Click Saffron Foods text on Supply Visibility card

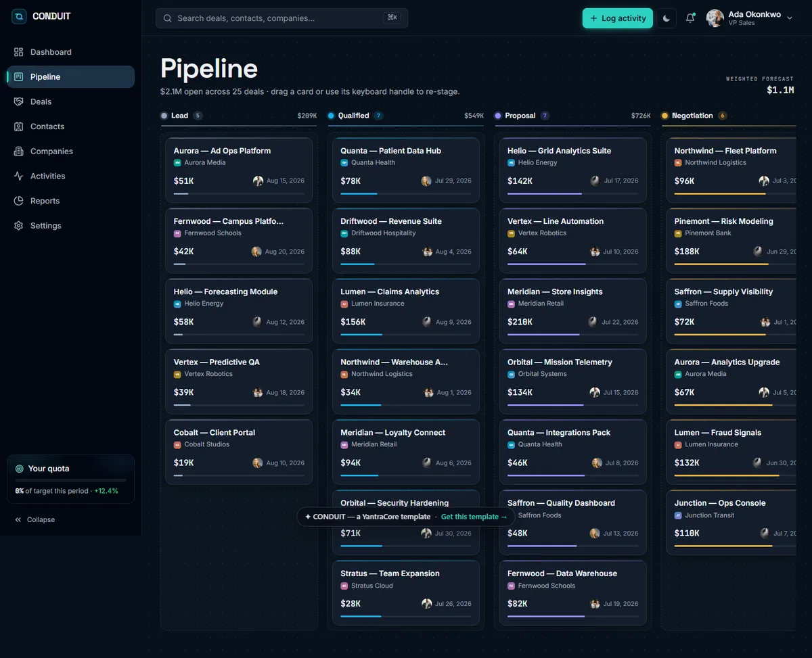coord(706,304)
